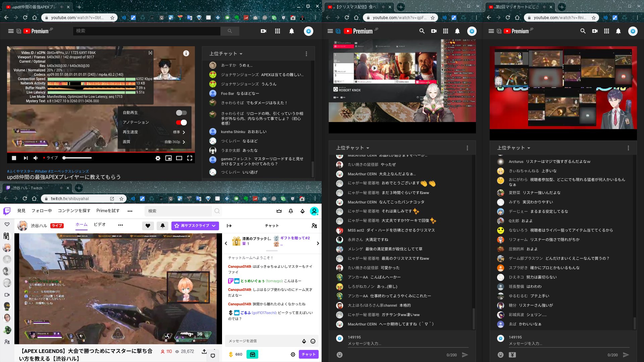Open Twitch more options ellipsis in top nav
The width and height of the screenshot is (644, 362).
coord(130,211)
